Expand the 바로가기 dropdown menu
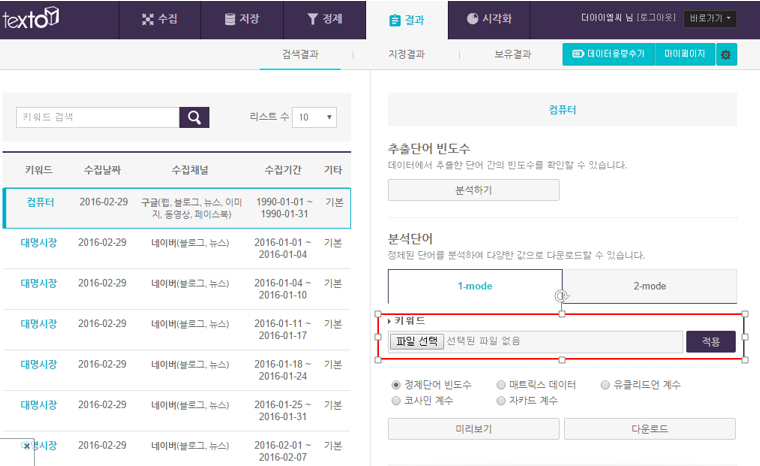The height and width of the screenshot is (466, 760). point(711,18)
